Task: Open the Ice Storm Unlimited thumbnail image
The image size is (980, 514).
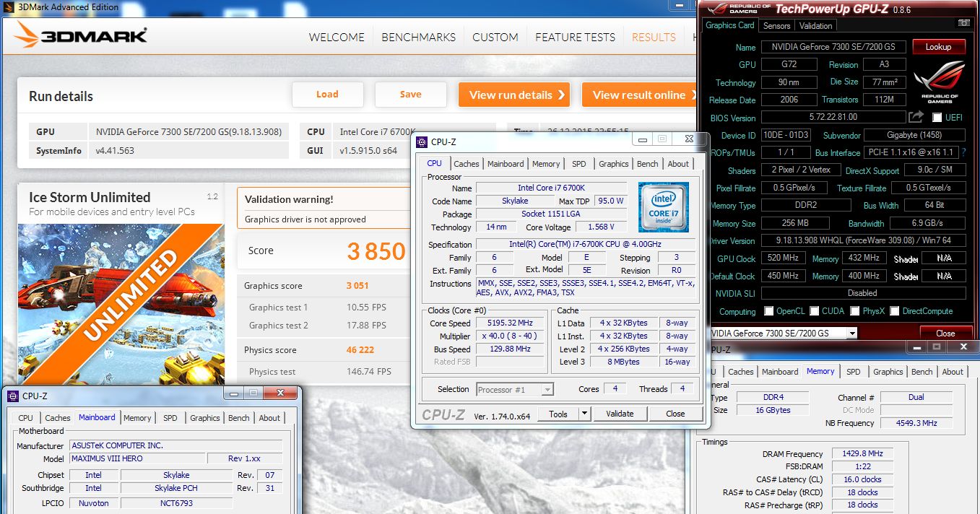Action: point(121,303)
